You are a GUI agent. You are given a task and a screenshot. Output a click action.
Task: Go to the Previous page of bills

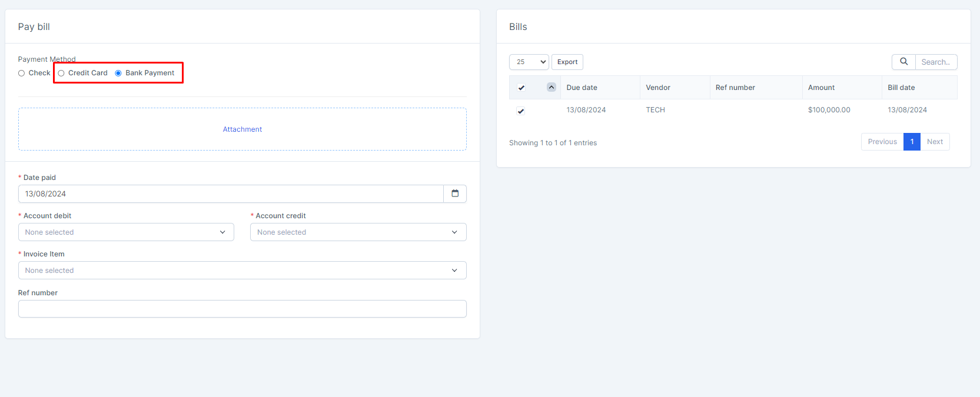(882, 142)
